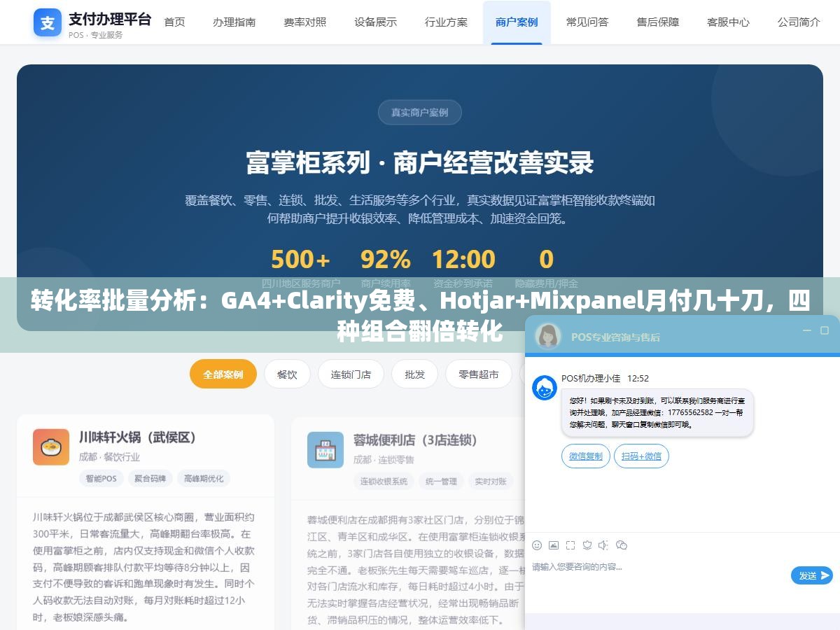Click the 成都 · 餐饮行业 subtitle
840x630 pixels.
coord(109,457)
